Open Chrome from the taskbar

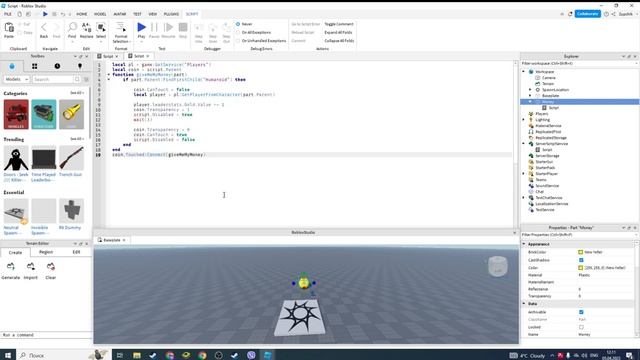click(202, 355)
